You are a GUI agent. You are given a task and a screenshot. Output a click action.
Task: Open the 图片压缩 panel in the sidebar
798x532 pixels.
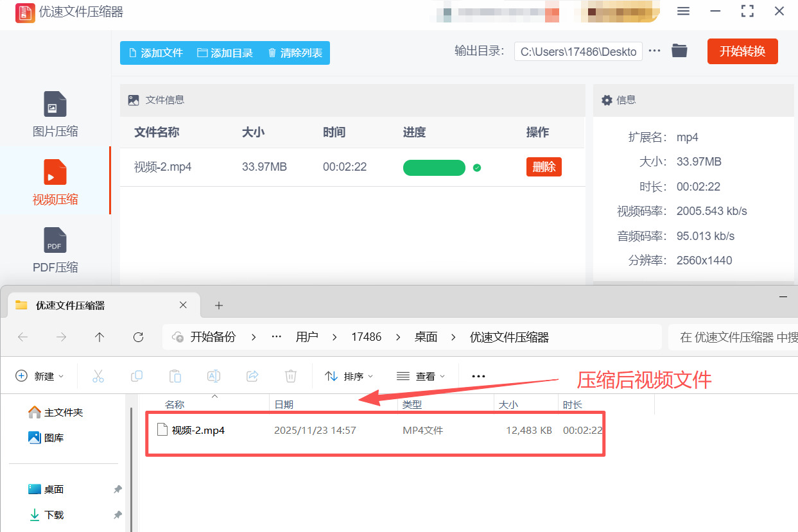pos(55,112)
